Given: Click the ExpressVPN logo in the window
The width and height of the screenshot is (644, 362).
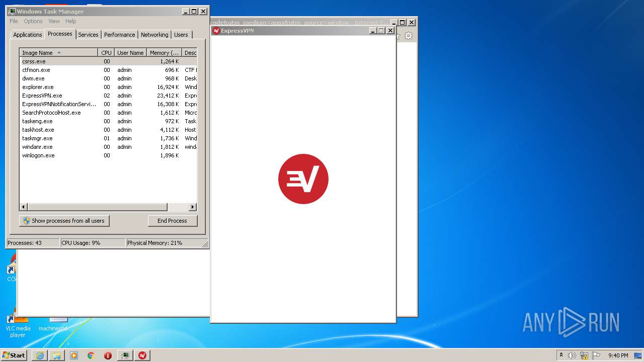Looking at the screenshot, I should coord(303,179).
